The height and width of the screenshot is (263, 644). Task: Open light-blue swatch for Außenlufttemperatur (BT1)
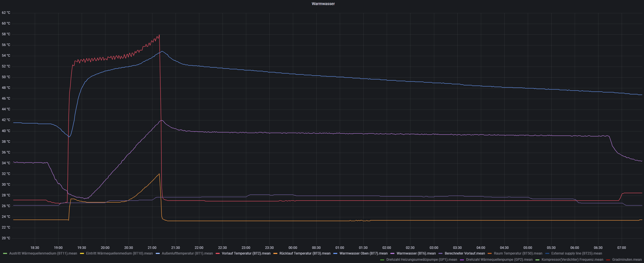(157, 253)
